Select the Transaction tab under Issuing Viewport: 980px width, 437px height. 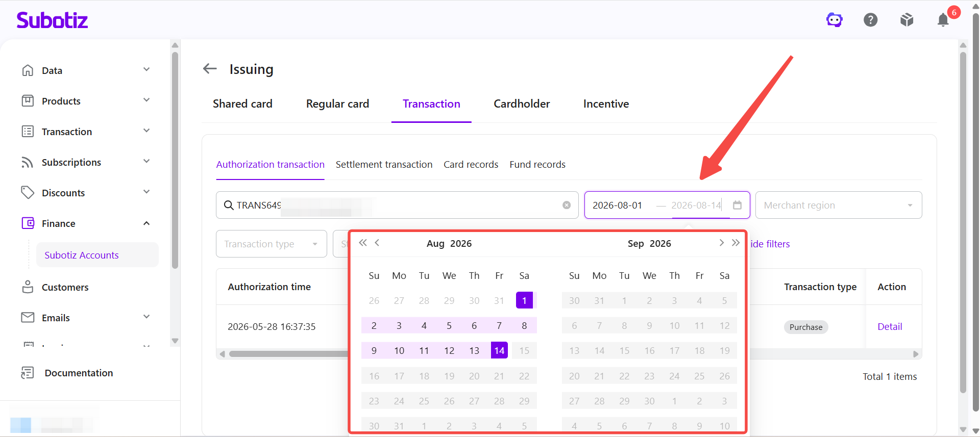pyautogui.click(x=431, y=104)
